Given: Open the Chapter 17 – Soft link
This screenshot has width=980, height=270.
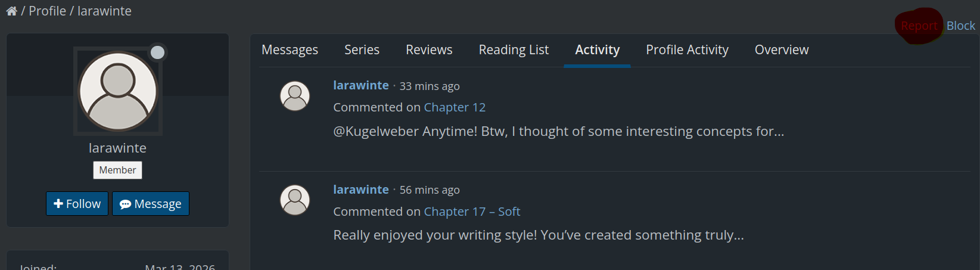Looking at the screenshot, I should pos(472,212).
